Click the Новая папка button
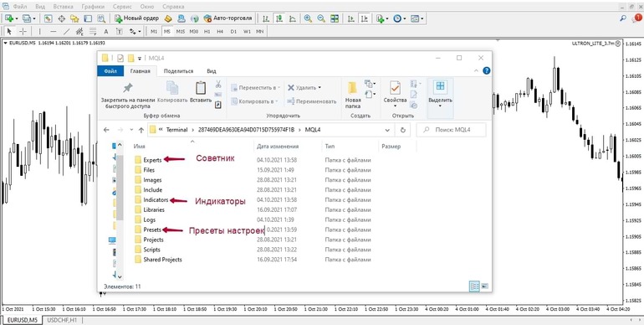 [x=352, y=94]
